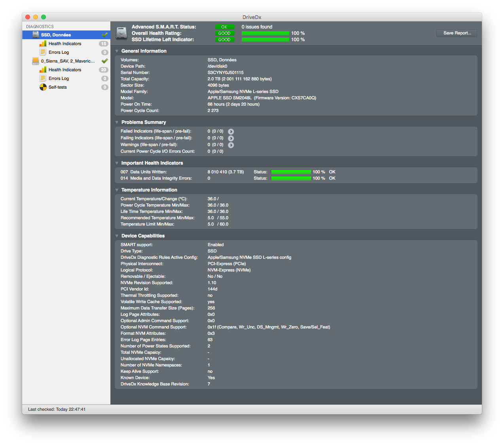The height and width of the screenshot is (446, 504).
Task: Click the Total Capacity value 2.0 TB
Action: (240, 79)
